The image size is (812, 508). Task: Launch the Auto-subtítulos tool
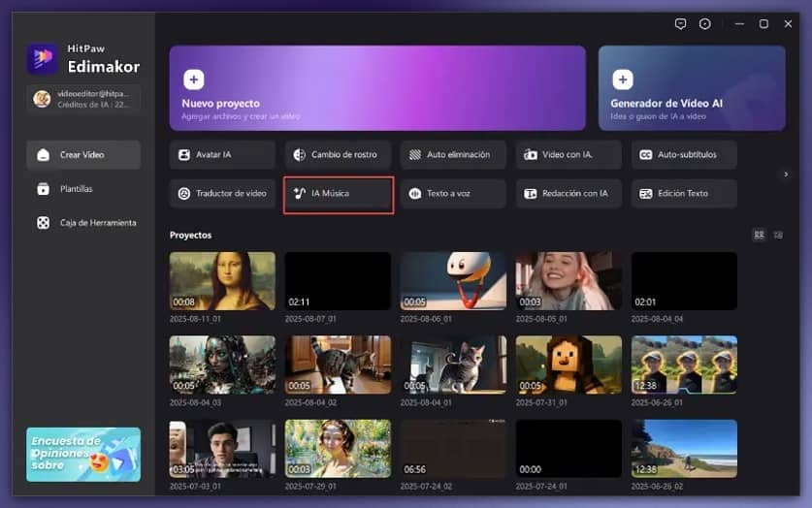tap(684, 155)
